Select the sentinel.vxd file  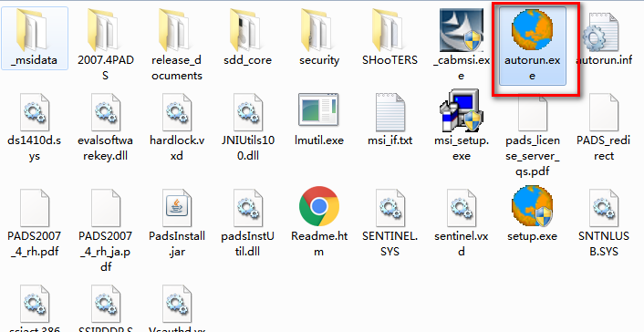tap(462, 223)
